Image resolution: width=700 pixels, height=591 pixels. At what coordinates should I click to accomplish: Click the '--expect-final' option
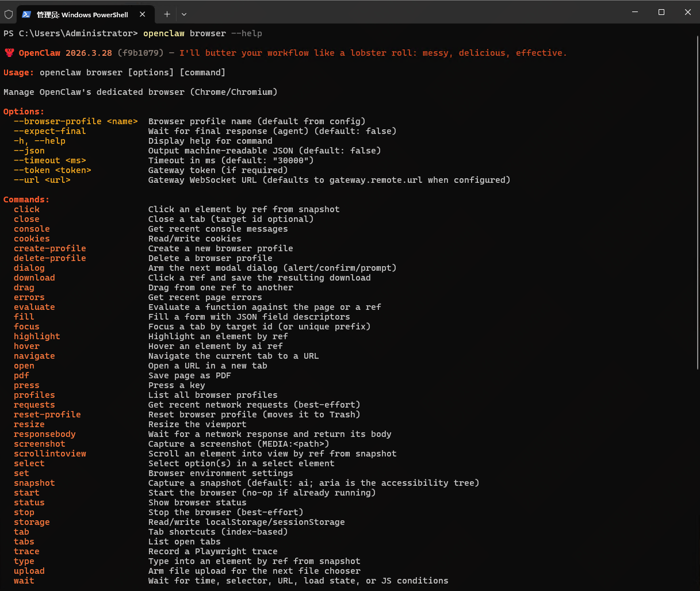(x=50, y=131)
